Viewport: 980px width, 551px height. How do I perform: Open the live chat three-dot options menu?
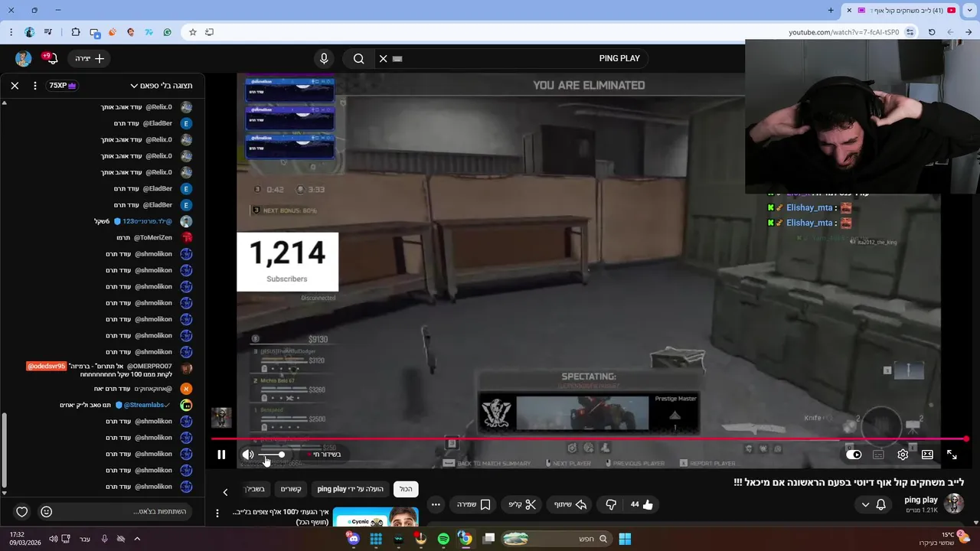pos(35,86)
